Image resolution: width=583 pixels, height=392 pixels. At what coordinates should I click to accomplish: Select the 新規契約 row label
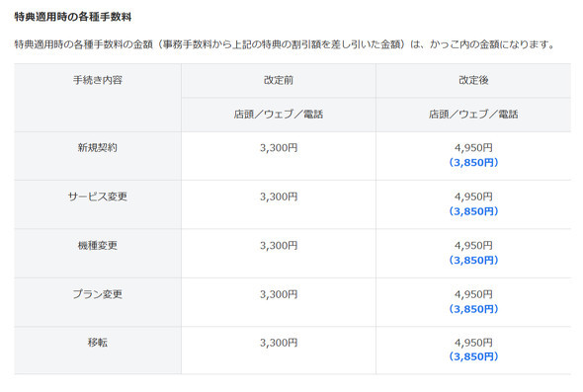click(x=98, y=147)
